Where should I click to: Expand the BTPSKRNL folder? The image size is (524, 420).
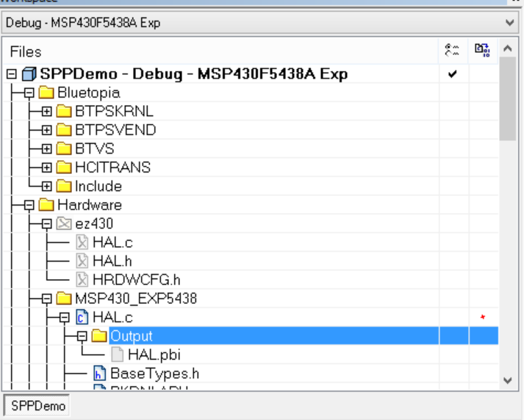coord(47,112)
